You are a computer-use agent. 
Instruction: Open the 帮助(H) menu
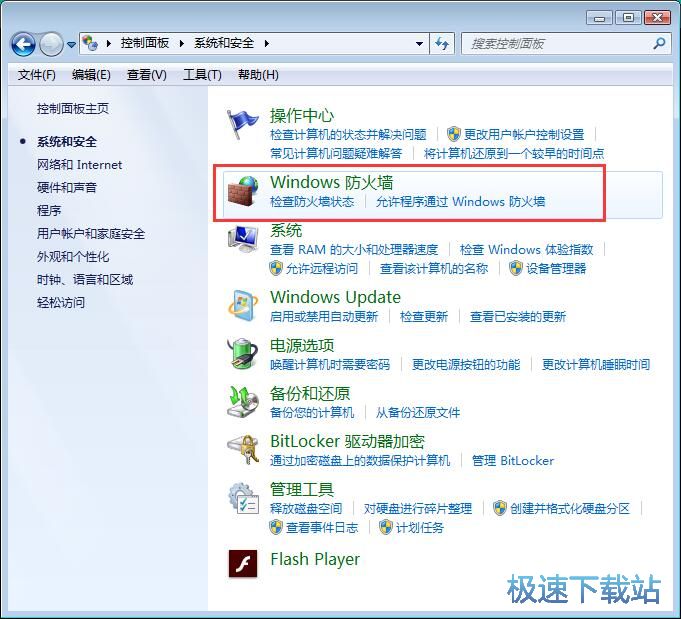(258, 75)
